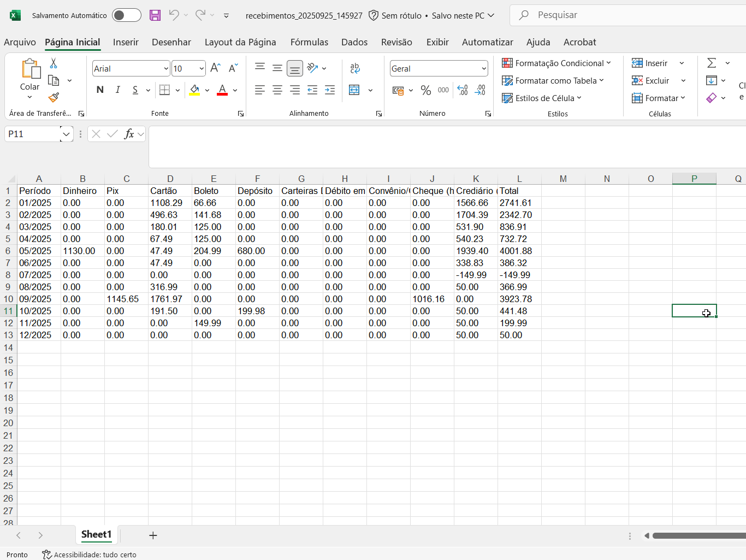
Task: Apply percent style format
Action: point(426,90)
